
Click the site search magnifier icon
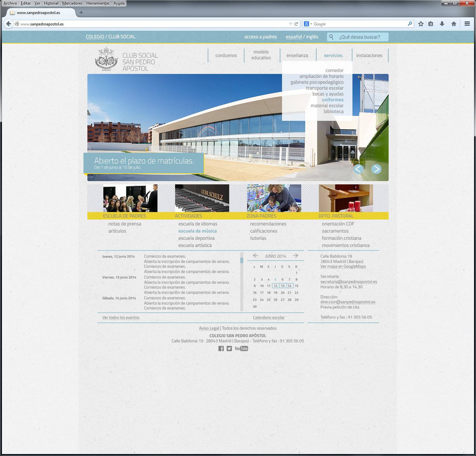point(331,37)
